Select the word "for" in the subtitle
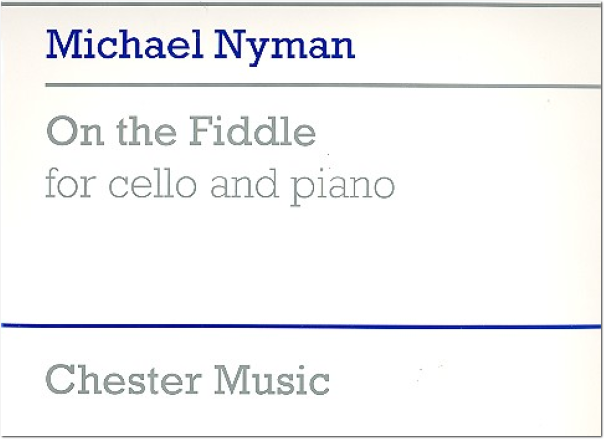Screen dimensions: 604x439 [x=70, y=183]
